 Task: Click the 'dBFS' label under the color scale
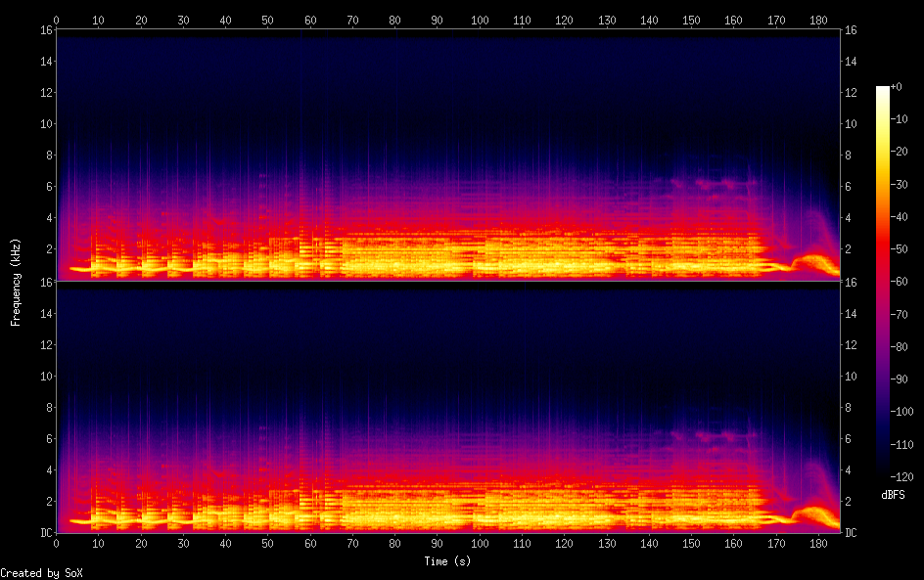point(893,496)
